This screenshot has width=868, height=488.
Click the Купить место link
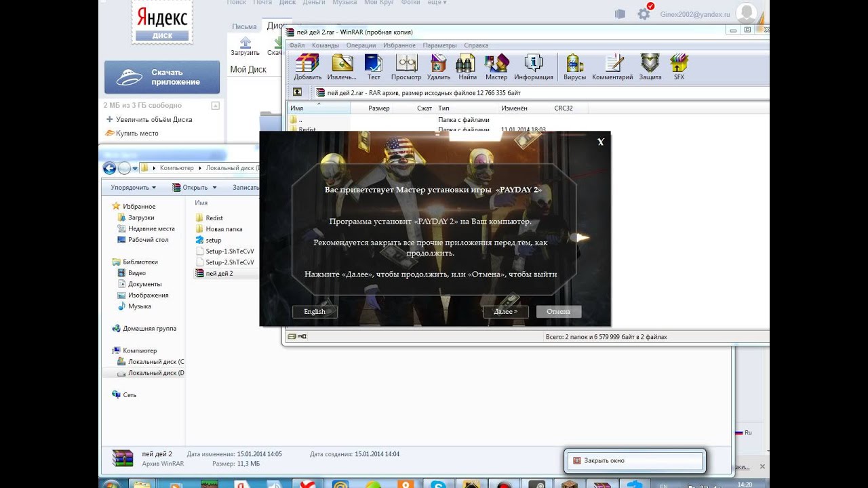(137, 133)
